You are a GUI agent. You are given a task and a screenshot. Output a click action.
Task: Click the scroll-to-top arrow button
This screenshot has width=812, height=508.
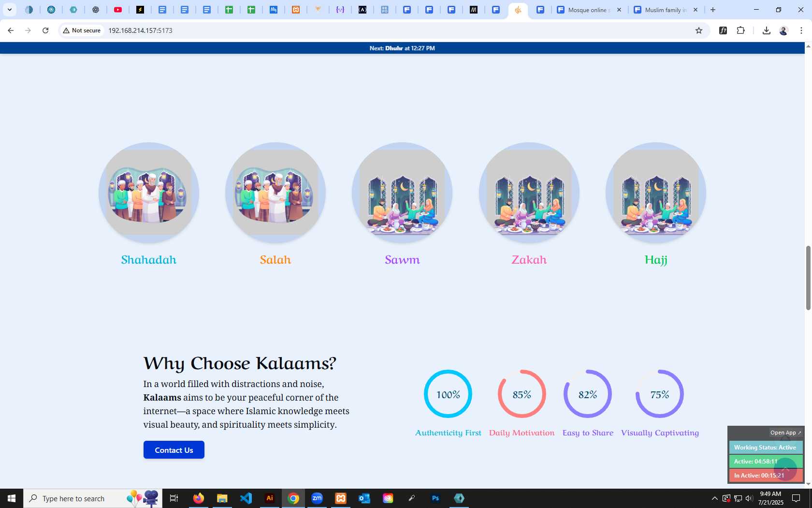click(x=785, y=469)
